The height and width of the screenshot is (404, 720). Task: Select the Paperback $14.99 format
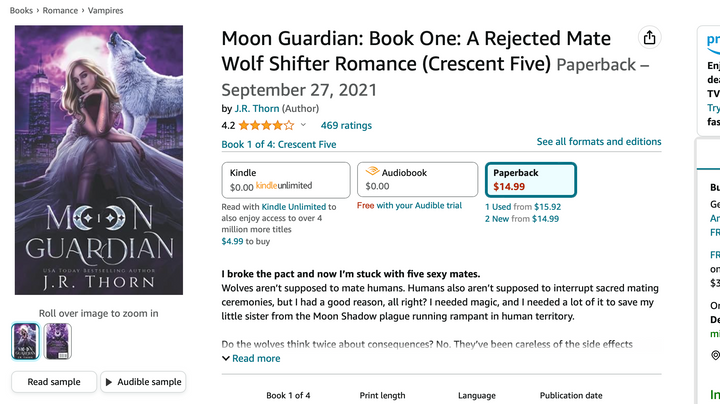click(x=530, y=180)
